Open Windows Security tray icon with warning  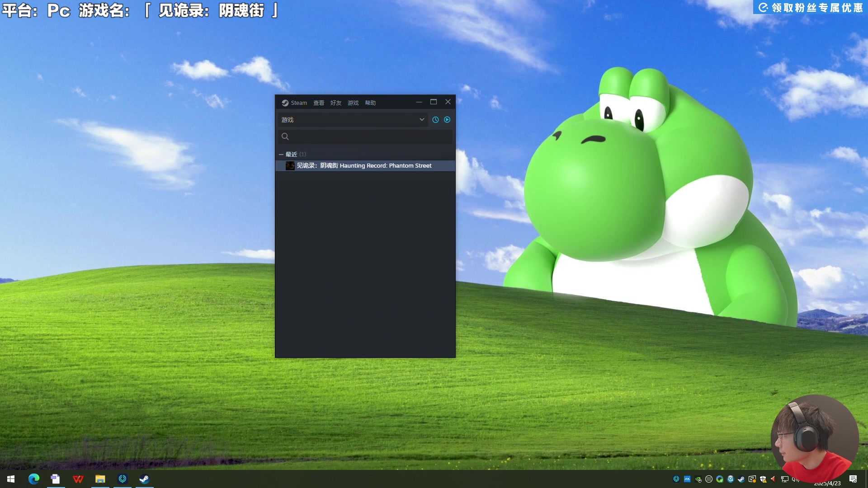[763, 479]
